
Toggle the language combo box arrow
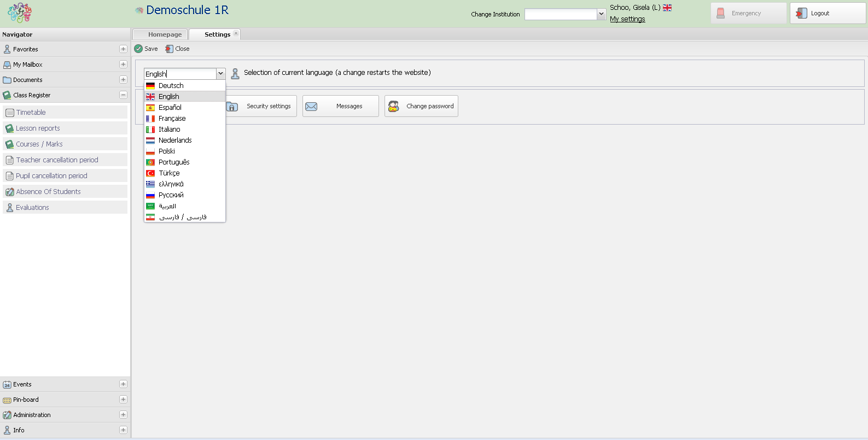(220, 74)
